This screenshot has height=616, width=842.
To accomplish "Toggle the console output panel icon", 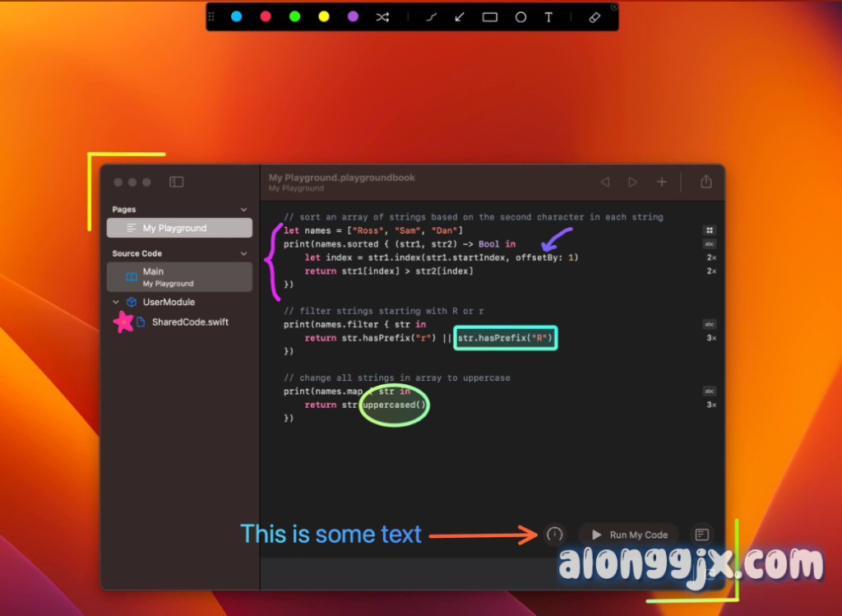I will (x=701, y=535).
